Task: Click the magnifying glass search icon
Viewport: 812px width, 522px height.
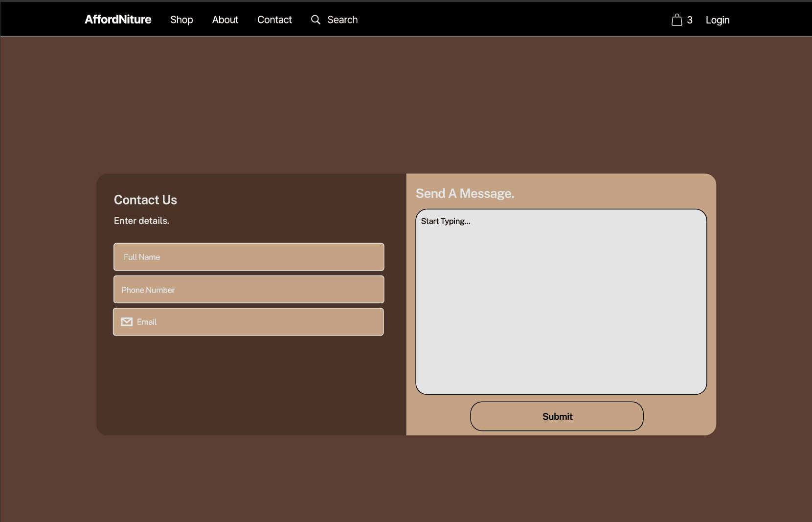Action: pyautogui.click(x=316, y=20)
